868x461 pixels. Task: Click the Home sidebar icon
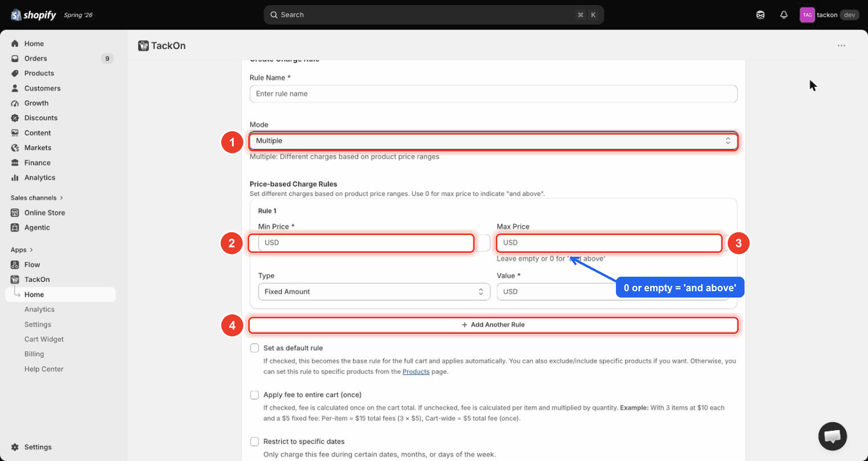(x=15, y=43)
